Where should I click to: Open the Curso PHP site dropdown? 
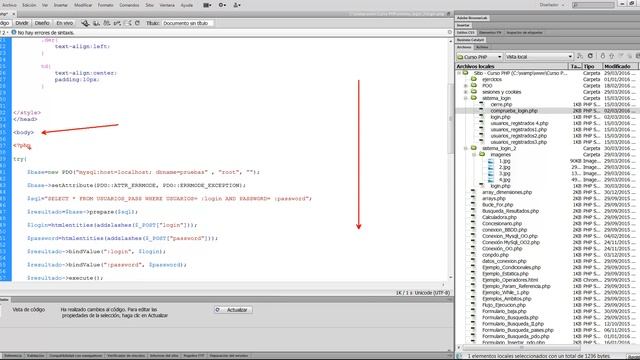coord(480,57)
